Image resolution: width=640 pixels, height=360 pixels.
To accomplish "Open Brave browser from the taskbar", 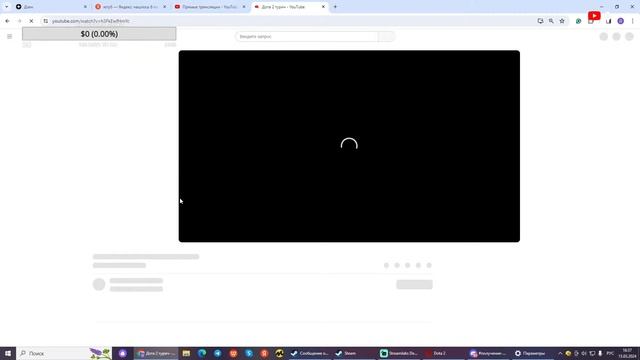I will [233, 353].
